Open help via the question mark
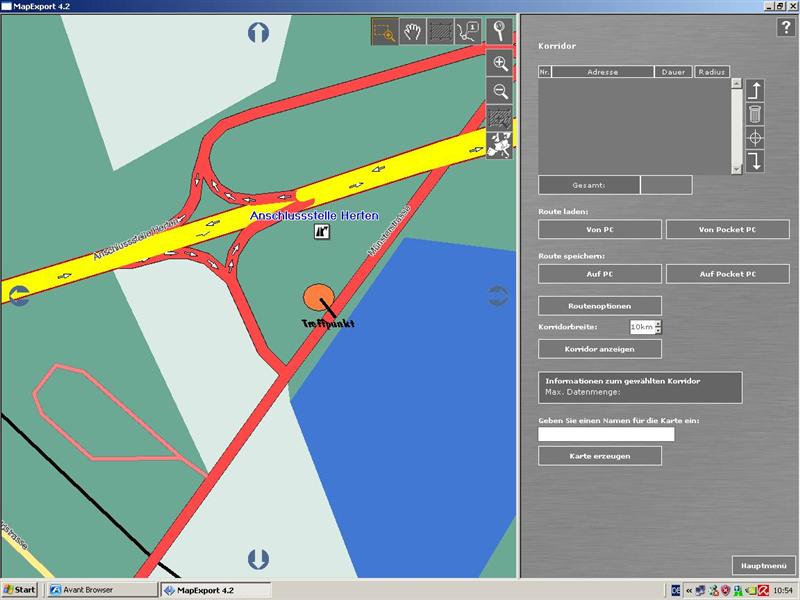 pos(785,28)
